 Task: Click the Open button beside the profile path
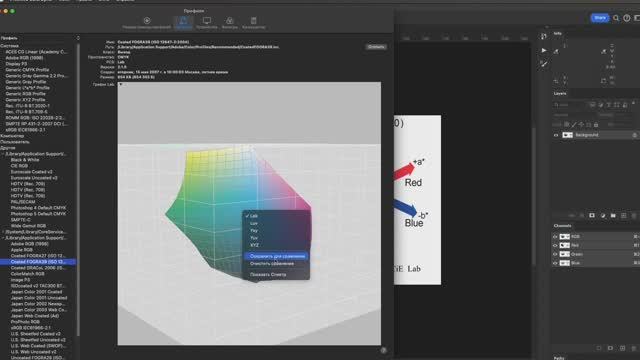[376, 47]
